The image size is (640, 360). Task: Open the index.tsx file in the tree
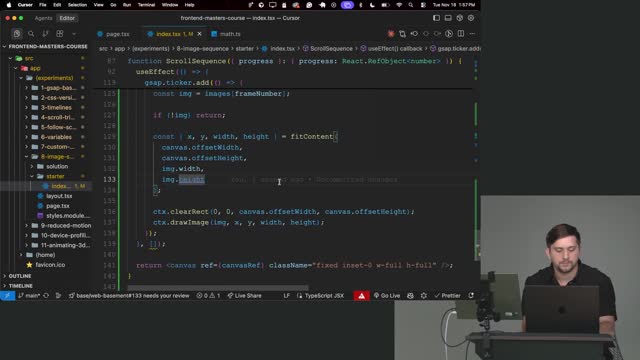point(60,186)
